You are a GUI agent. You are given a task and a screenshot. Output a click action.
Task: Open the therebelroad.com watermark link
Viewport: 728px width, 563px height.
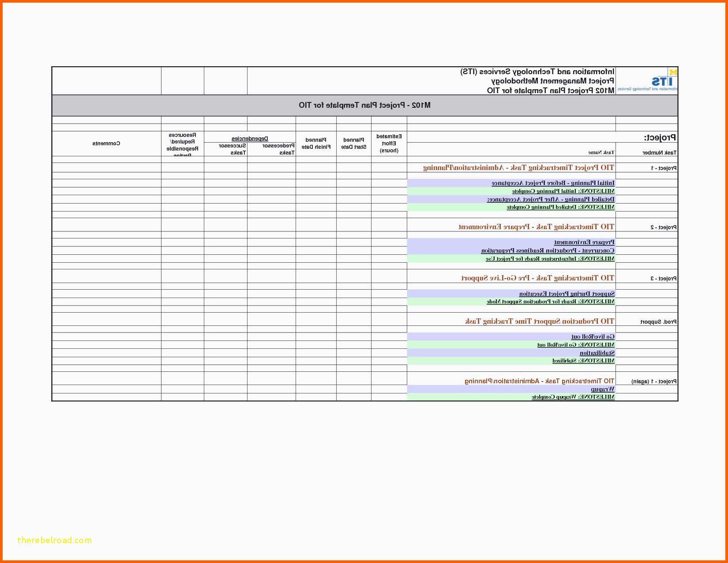55,540
